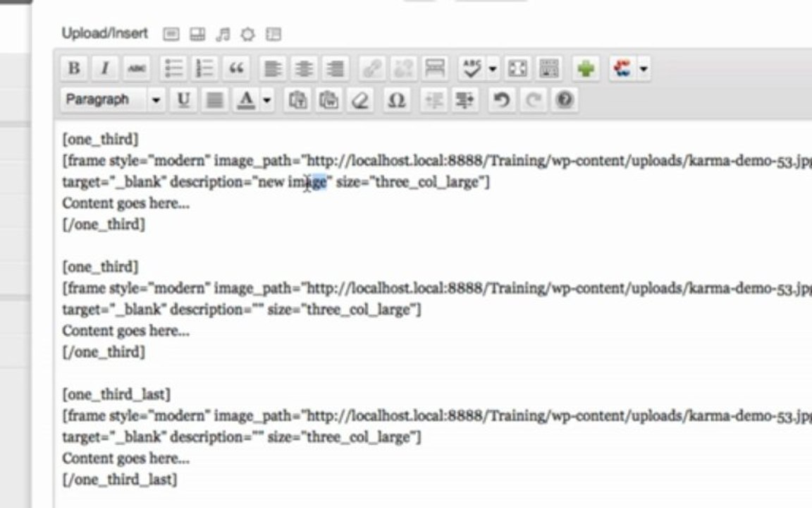Screen dimensions: 812x508
Task: Apply the text color A button
Action: click(x=247, y=99)
